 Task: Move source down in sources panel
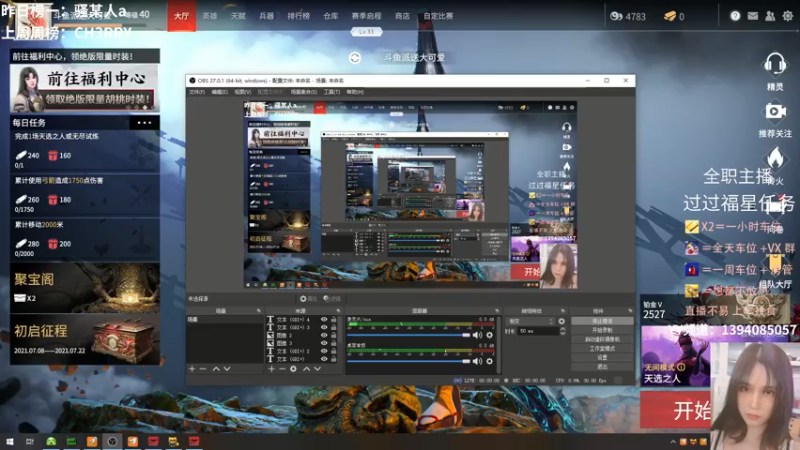click(x=317, y=368)
